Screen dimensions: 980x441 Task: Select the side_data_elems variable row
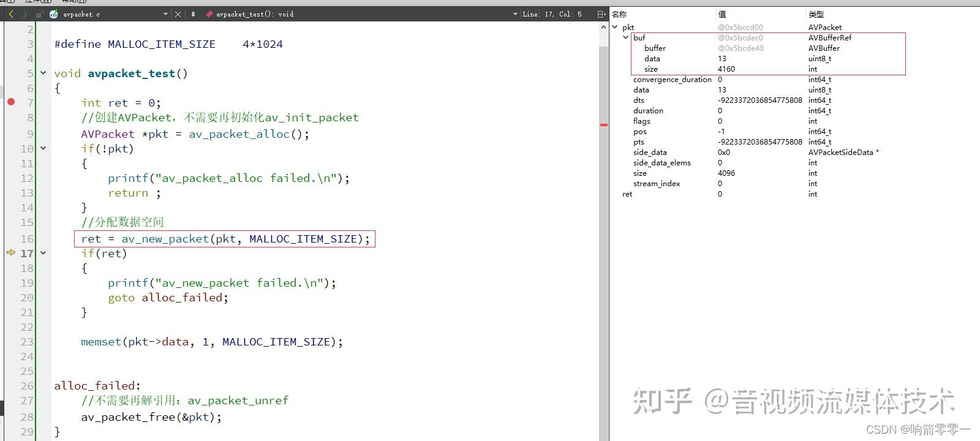(794, 162)
